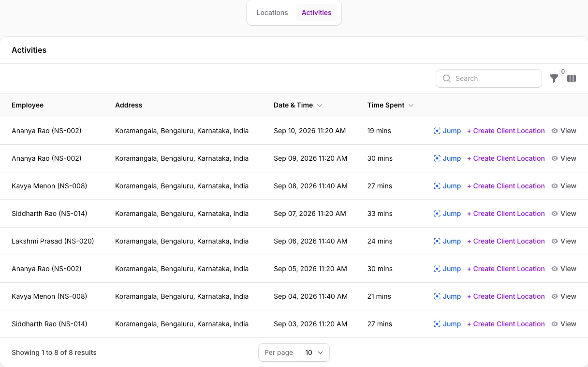Jump to the Sep 04 Kavya Menon activity
This screenshot has width=588, height=367.
tap(447, 296)
